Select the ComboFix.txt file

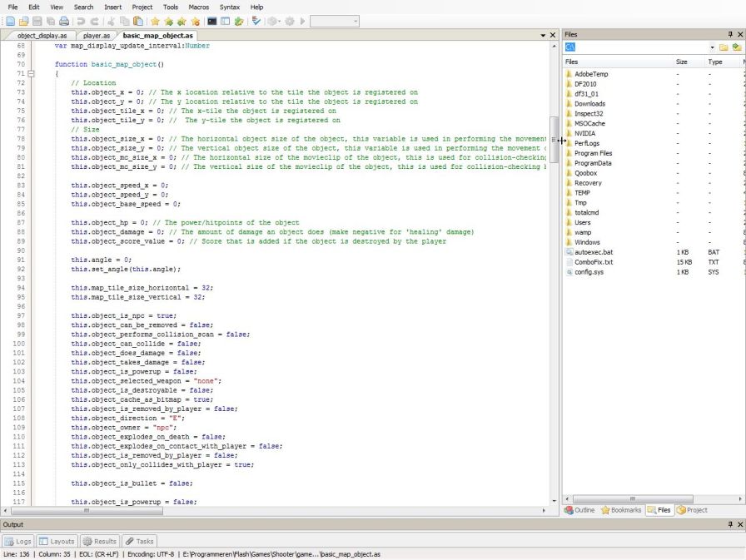(x=593, y=262)
